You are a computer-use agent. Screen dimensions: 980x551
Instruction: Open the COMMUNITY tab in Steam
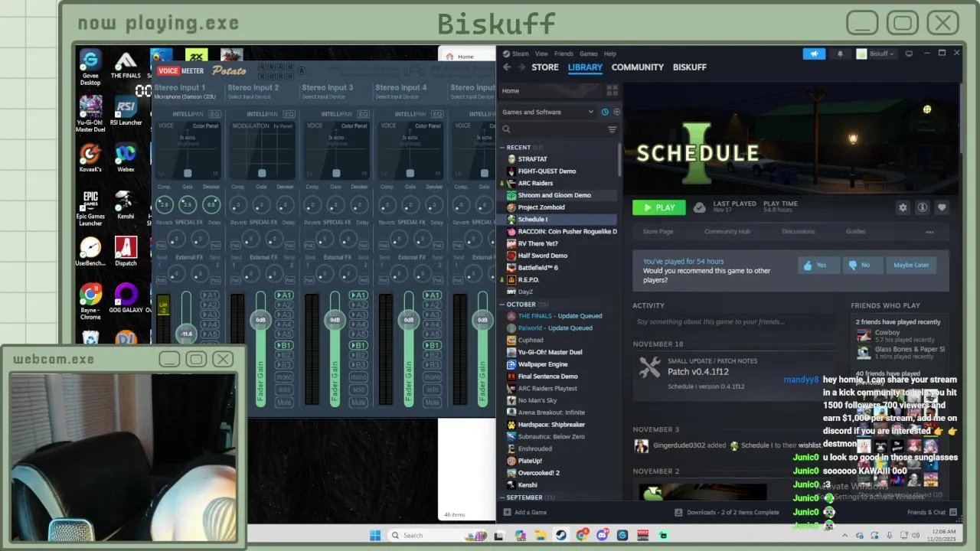coord(637,67)
